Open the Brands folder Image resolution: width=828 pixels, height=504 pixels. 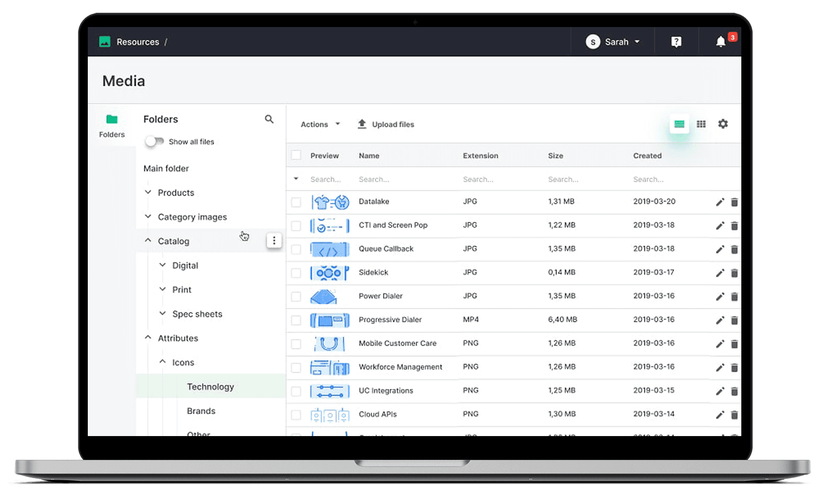click(x=201, y=411)
